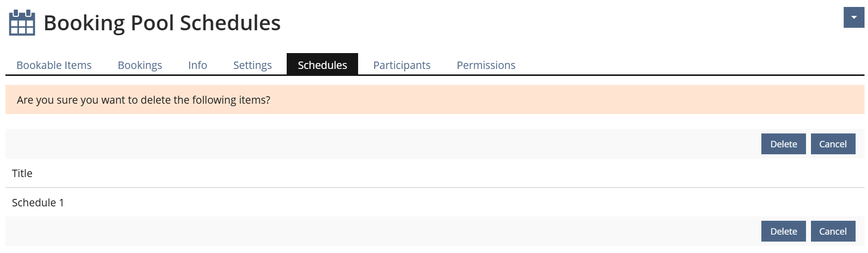The width and height of the screenshot is (868, 253).
Task: Confirm with the lower Delete button
Action: click(783, 231)
